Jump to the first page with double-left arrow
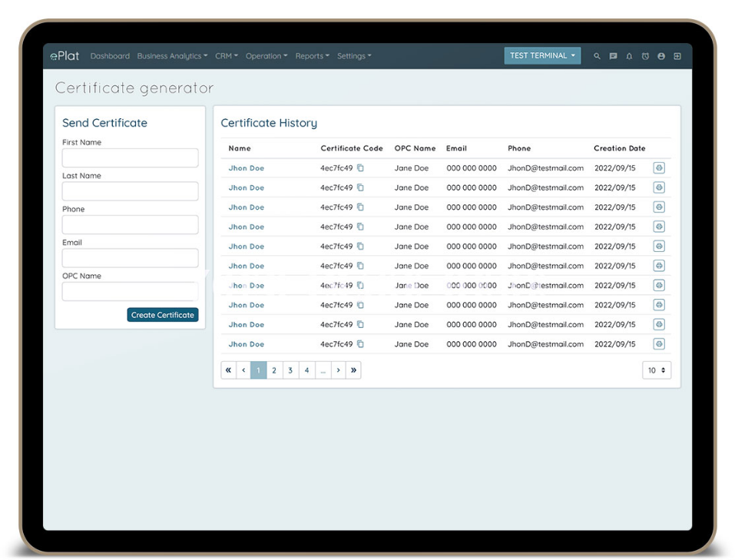The image size is (735, 560). coord(228,370)
